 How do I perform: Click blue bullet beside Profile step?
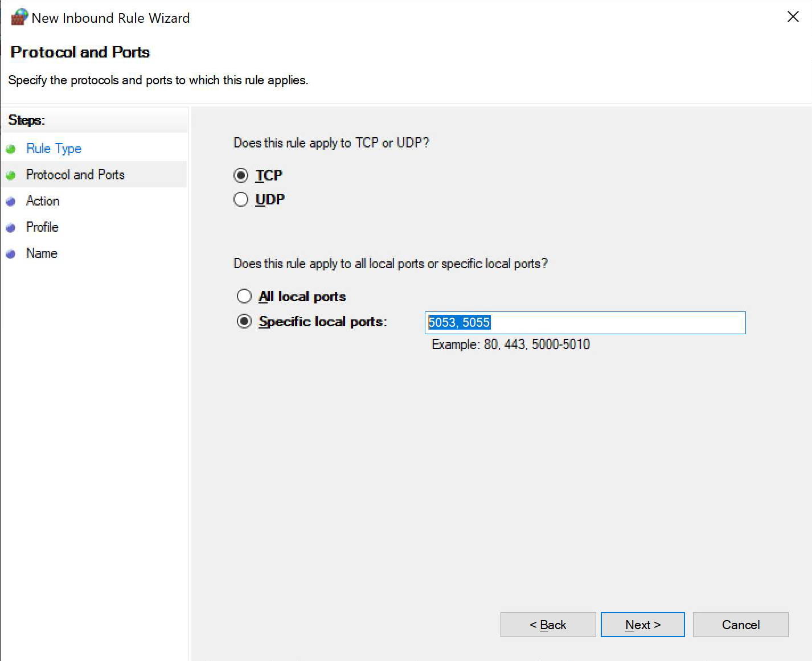[x=10, y=228]
